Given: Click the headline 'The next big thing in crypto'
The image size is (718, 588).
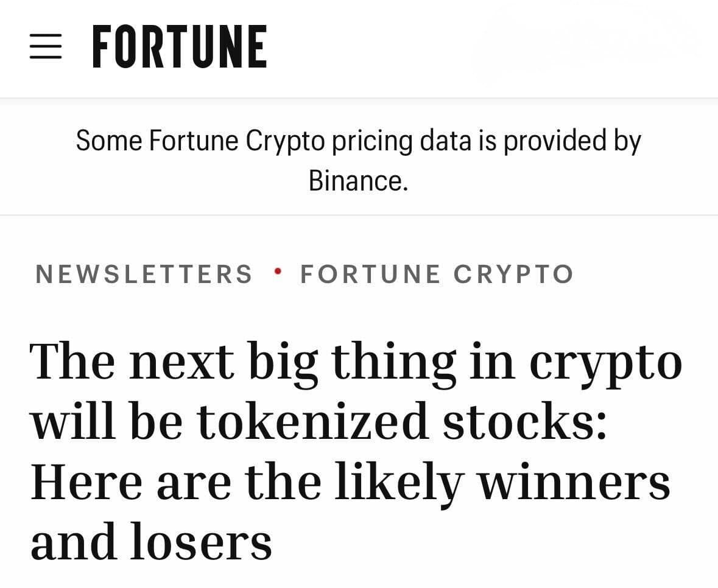Looking at the screenshot, I should point(356,361).
